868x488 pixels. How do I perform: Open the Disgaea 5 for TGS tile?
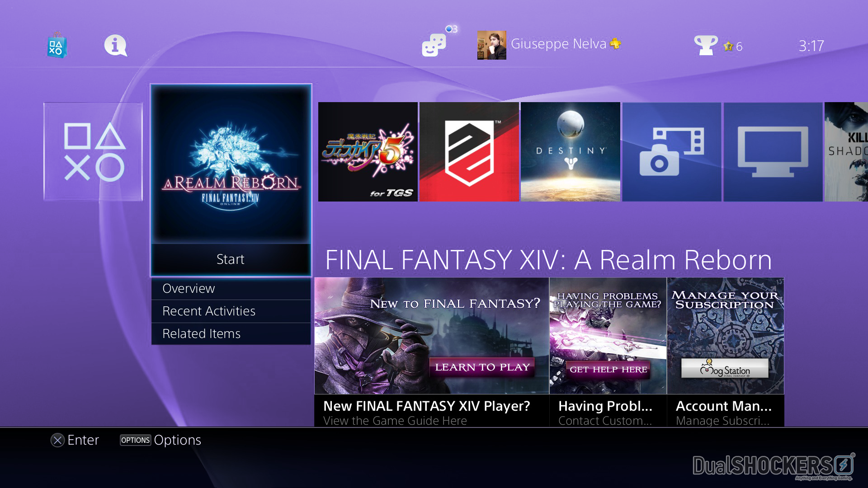coord(368,152)
